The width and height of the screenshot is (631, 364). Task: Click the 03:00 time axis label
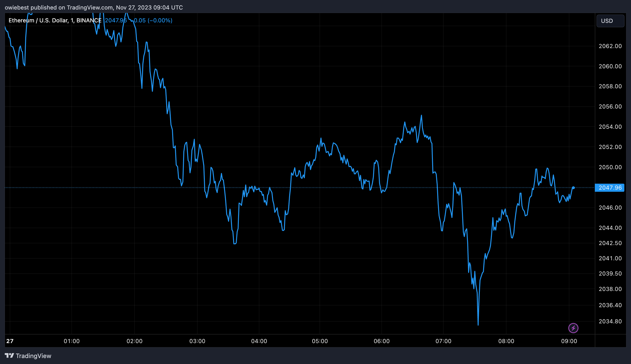click(x=197, y=341)
